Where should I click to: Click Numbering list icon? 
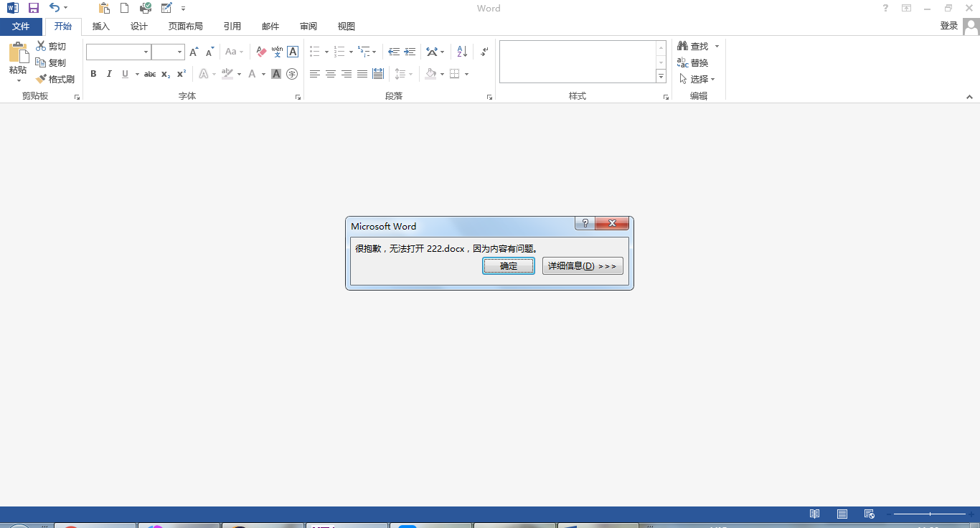339,52
